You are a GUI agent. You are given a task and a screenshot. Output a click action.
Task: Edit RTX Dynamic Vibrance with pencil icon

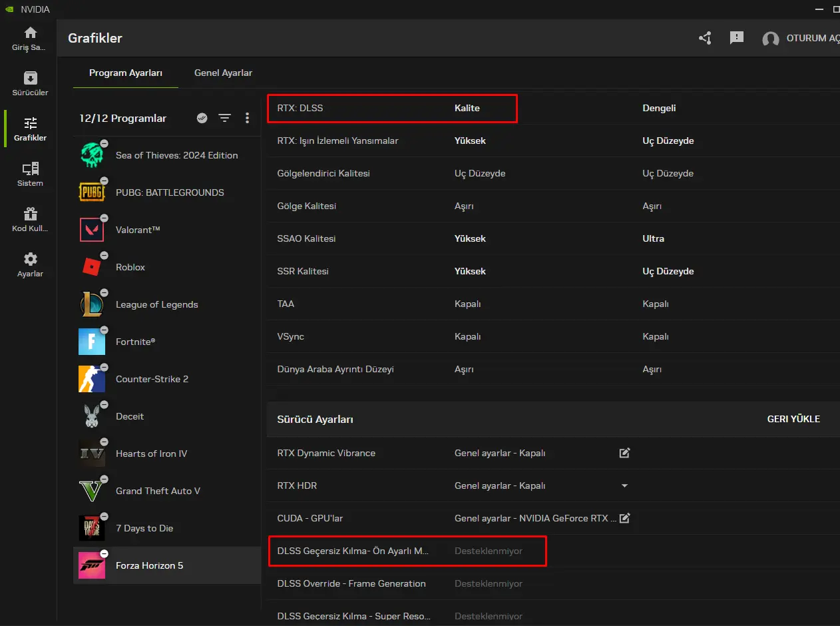[x=624, y=453]
